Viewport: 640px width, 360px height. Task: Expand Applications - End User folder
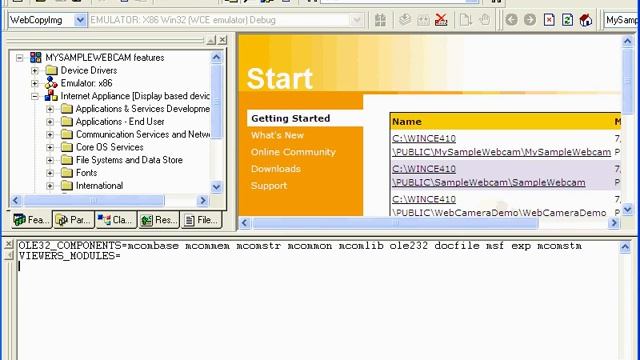50,122
